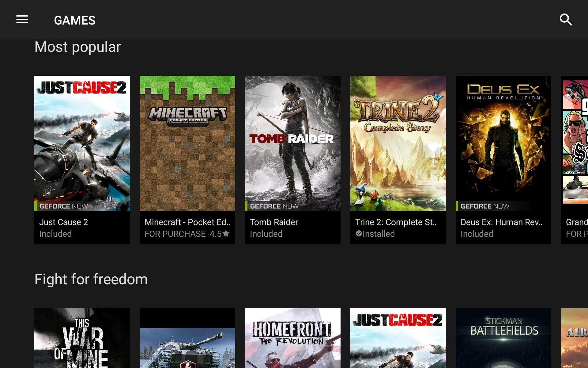The width and height of the screenshot is (588, 368).
Task: Click GeForce Now badge on Tomb Raider
Action: pyautogui.click(x=274, y=206)
